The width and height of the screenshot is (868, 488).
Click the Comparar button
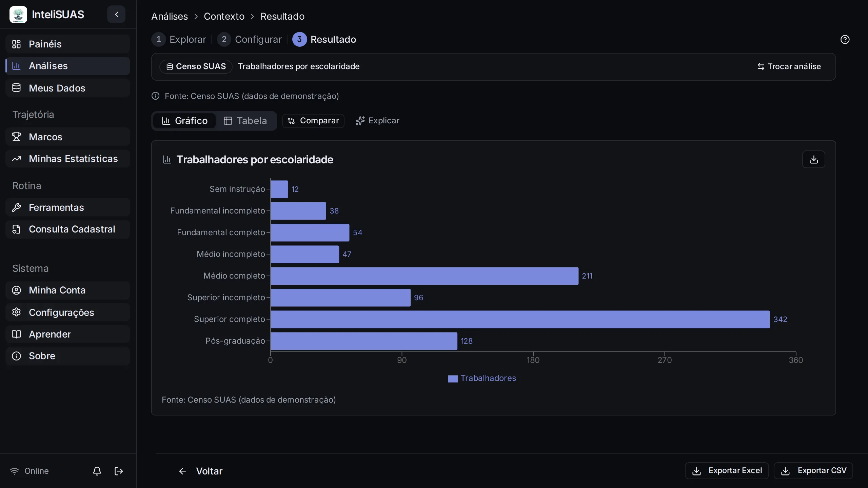point(313,121)
